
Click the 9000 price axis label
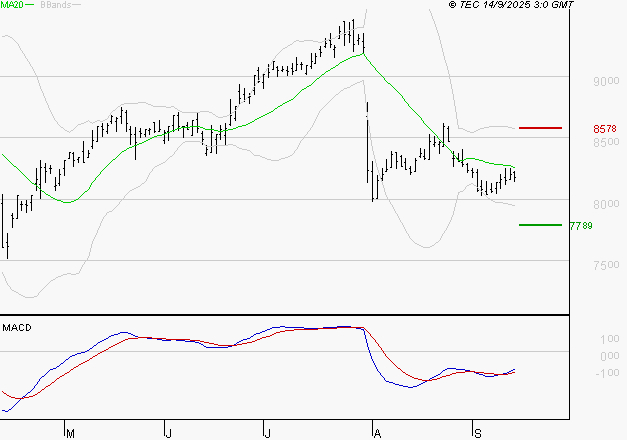pyautogui.click(x=606, y=82)
